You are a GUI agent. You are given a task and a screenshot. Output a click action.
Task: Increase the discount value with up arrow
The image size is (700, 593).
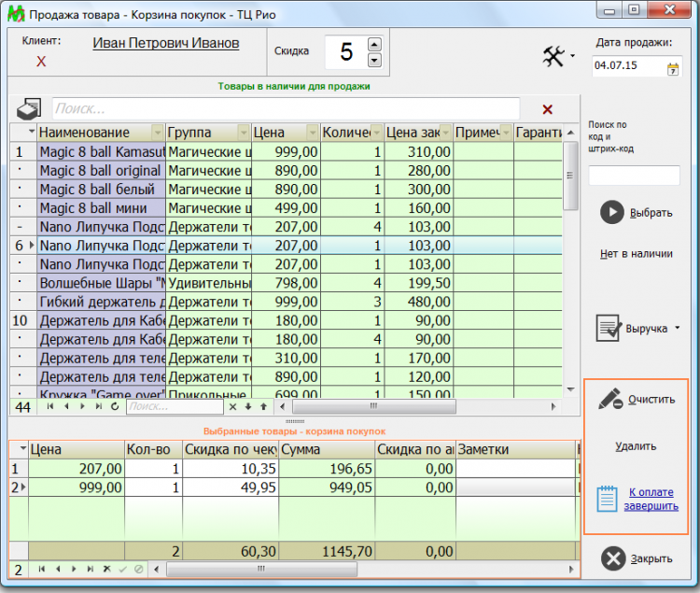click(374, 44)
